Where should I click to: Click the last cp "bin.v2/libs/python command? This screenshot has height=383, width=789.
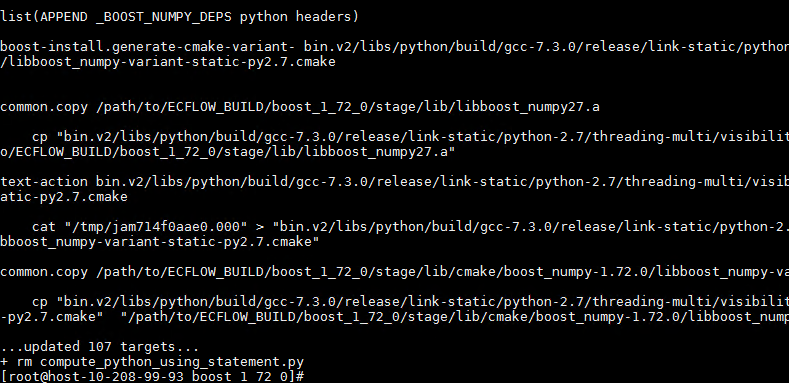tap(411, 301)
